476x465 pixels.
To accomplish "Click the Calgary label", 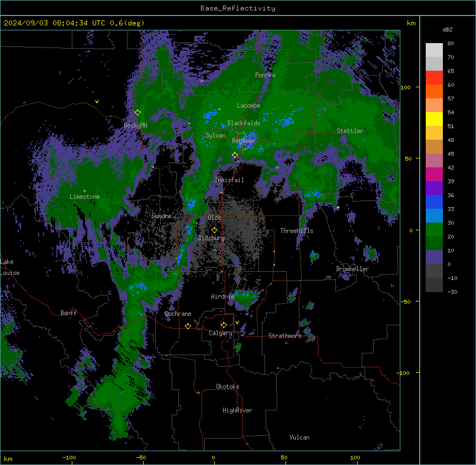I will (221, 333).
